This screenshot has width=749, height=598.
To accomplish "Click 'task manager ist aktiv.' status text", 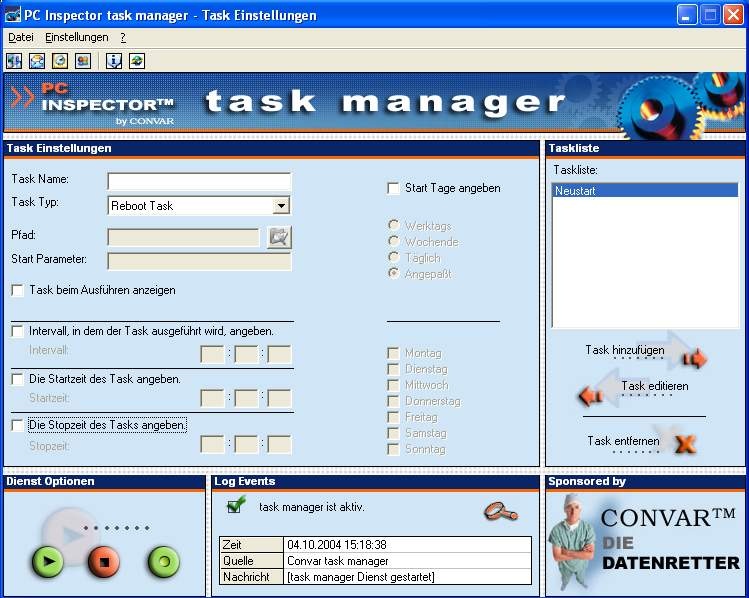I will (312, 507).
